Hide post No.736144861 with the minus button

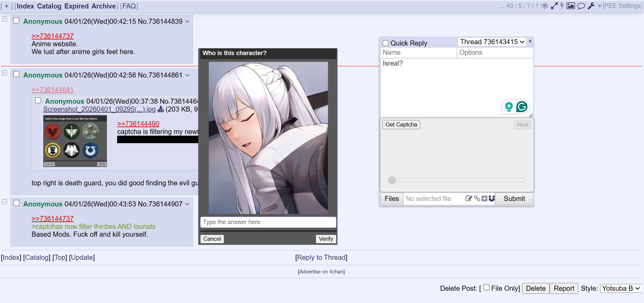[5, 73]
